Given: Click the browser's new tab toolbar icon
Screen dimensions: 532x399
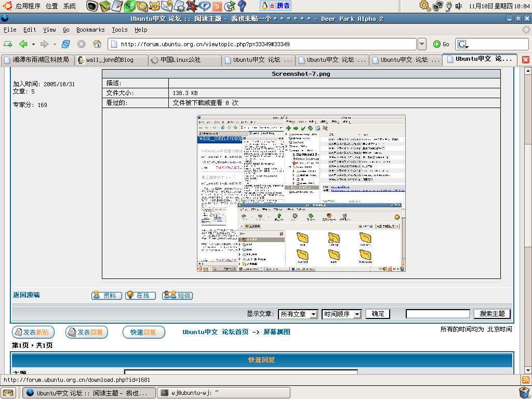Looking at the screenshot, I should (8, 44).
